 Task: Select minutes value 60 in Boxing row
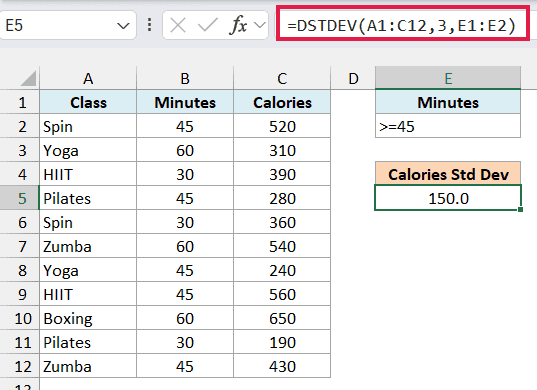[x=185, y=318]
